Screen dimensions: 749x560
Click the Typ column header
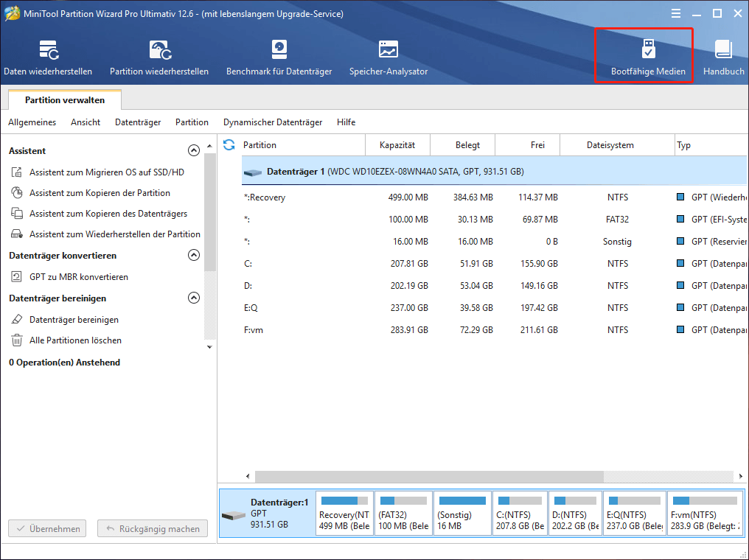click(711, 145)
